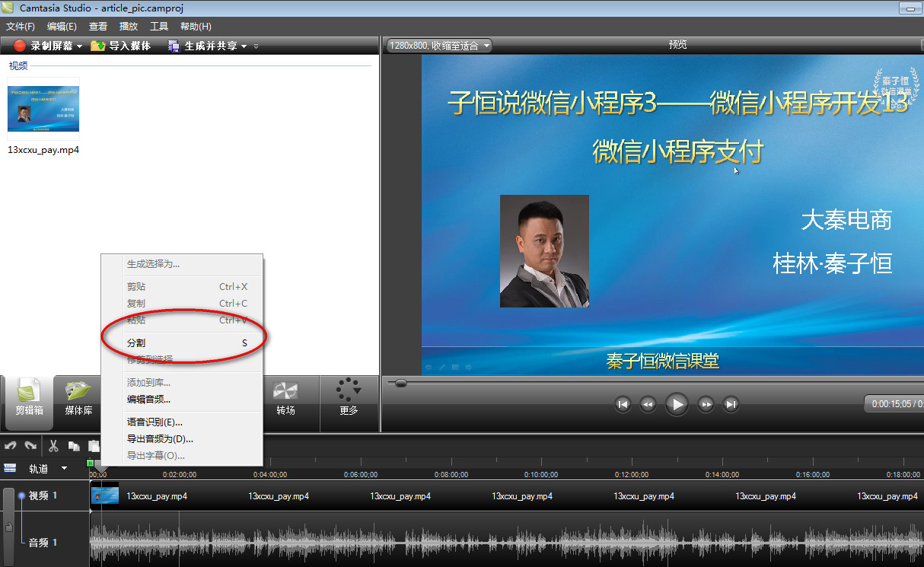The height and width of the screenshot is (567, 924).
Task: Click the Next clip playback button
Action: tap(731, 404)
